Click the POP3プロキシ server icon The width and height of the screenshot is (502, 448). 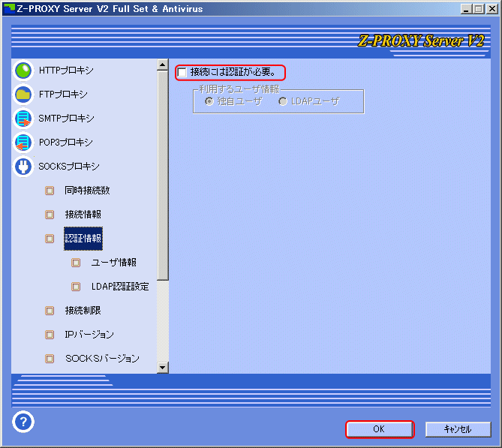tap(23, 143)
